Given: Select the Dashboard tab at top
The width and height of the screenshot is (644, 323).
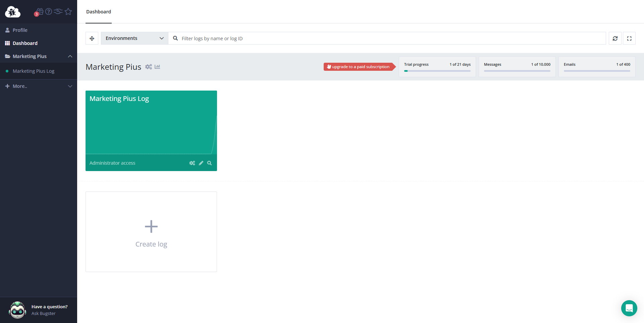Looking at the screenshot, I should coord(99,12).
